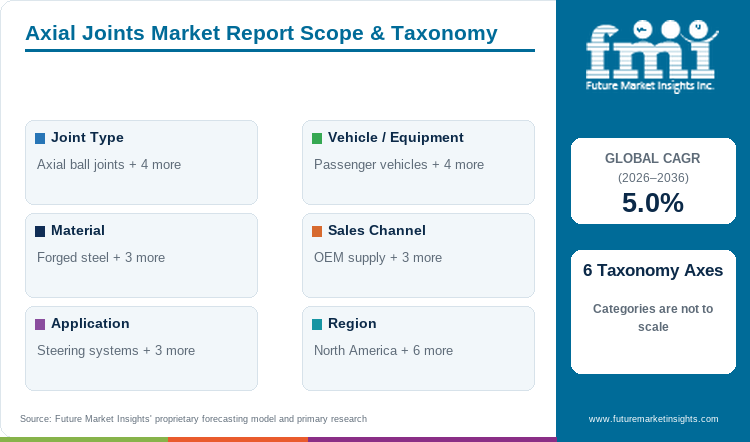Click the (2026–2036) period text

click(x=653, y=178)
